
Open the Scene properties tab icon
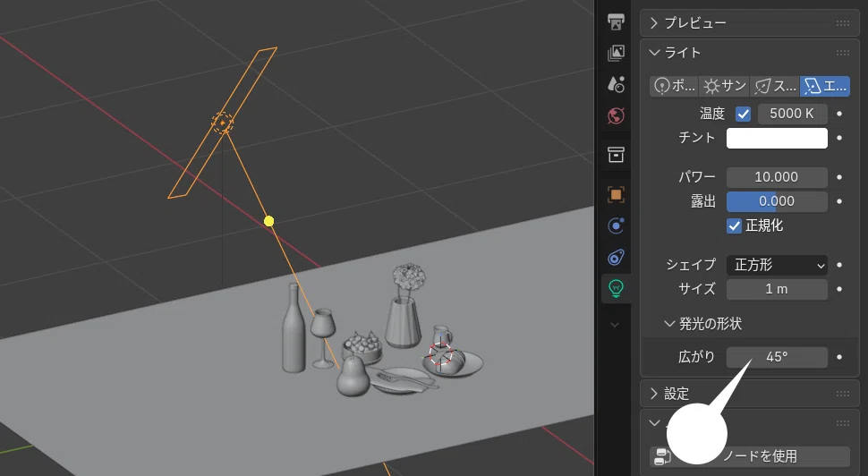[x=617, y=84]
